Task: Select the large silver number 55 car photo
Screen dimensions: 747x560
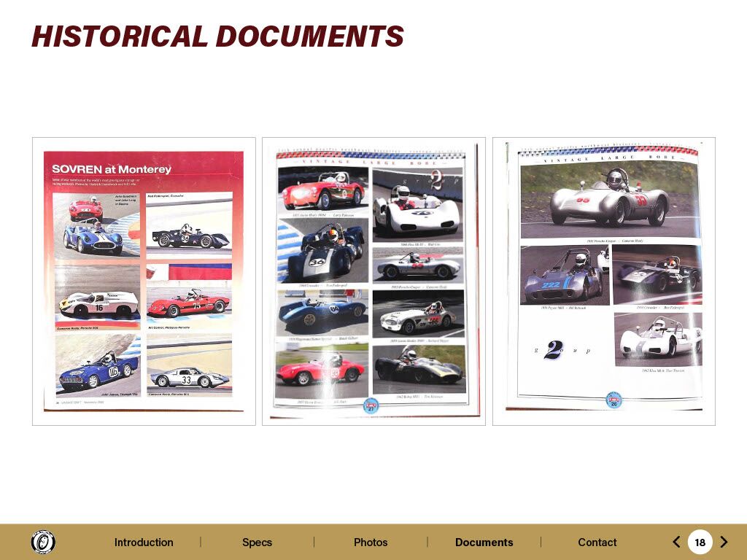Action: point(610,198)
